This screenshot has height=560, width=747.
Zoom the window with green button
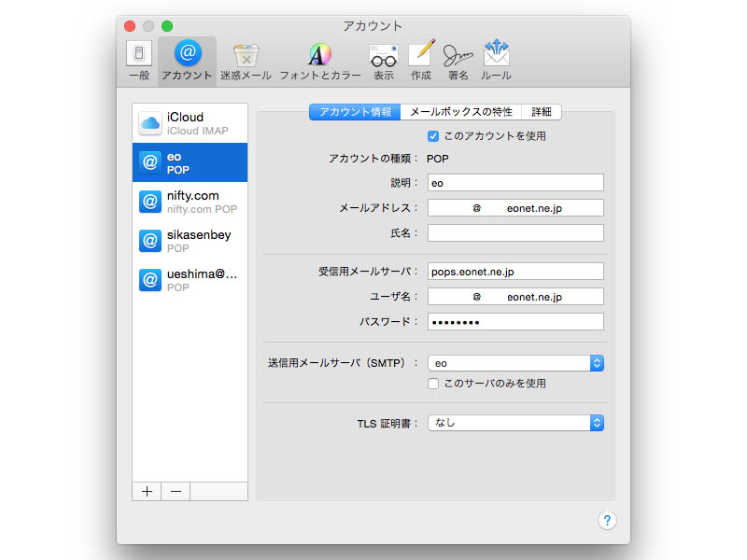(x=167, y=26)
